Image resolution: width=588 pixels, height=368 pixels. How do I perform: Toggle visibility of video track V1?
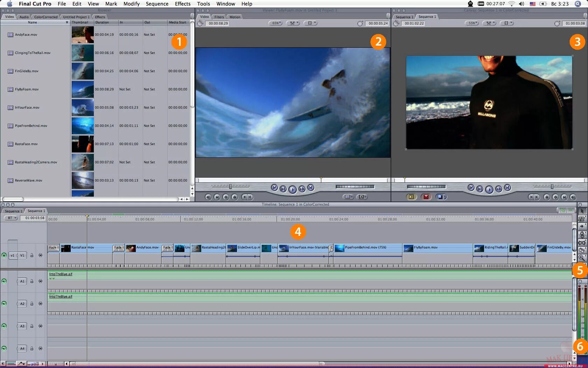(x=4, y=255)
